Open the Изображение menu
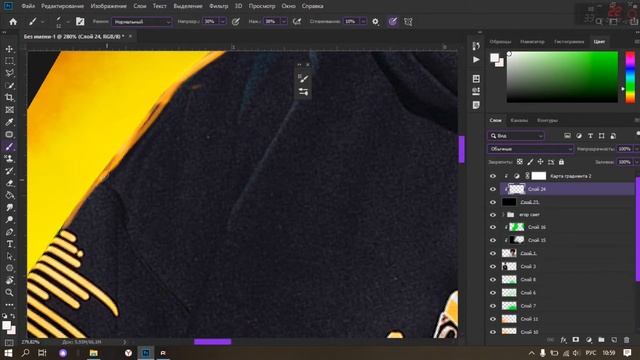The width and height of the screenshot is (640, 360). click(x=109, y=6)
